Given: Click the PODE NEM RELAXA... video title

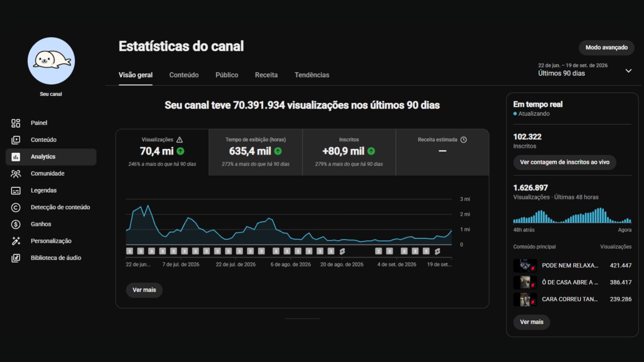Looking at the screenshot, I should pos(570,265).
